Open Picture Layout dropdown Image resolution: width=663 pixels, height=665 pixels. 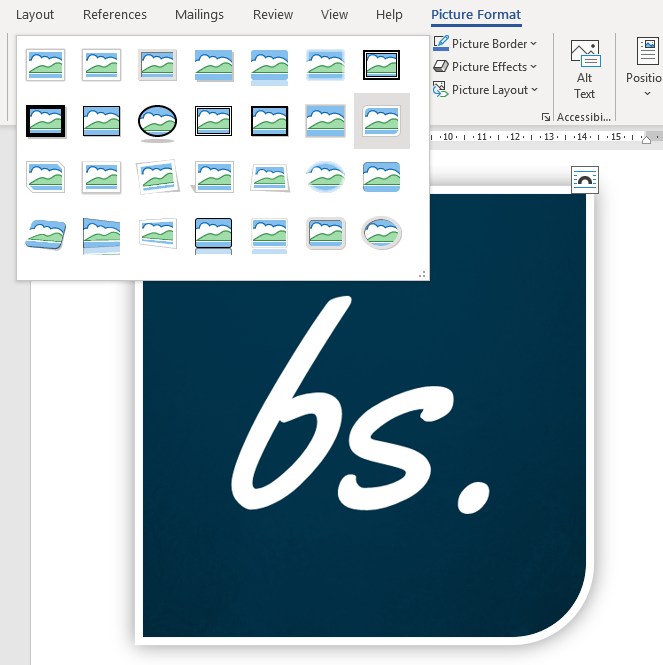(x=485, y=89)
